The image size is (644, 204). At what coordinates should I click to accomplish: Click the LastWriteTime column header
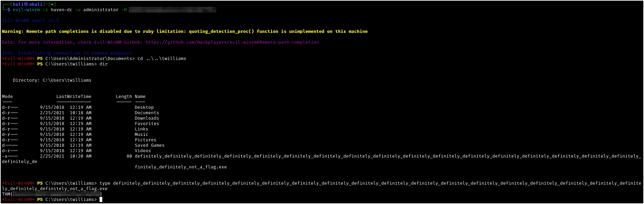(73, 97)
